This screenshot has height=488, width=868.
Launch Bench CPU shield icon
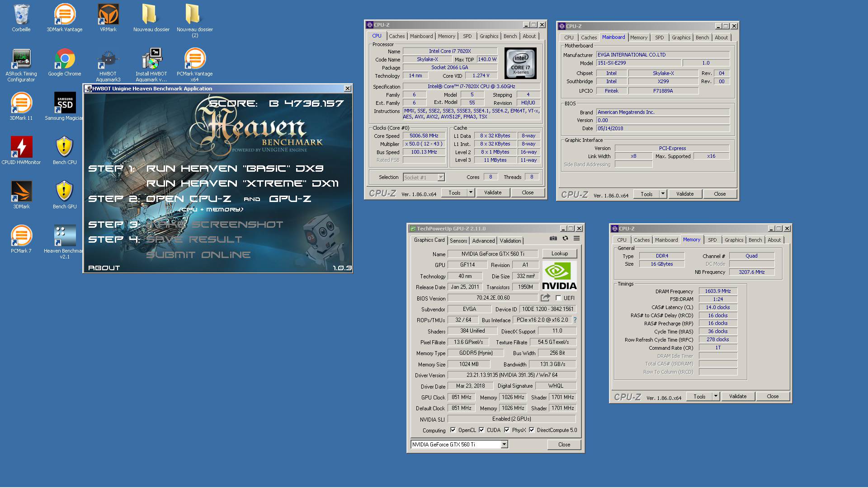click(65, 151)
